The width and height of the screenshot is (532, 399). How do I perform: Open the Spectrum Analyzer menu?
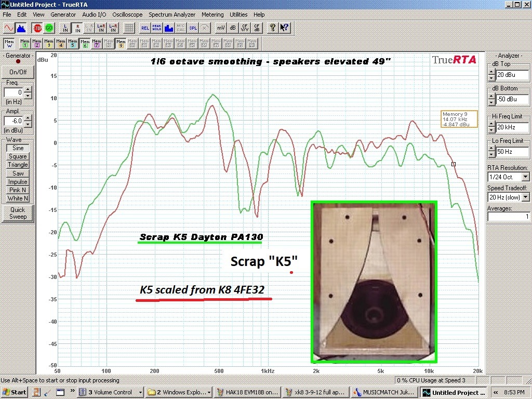[x=172, y=15]
